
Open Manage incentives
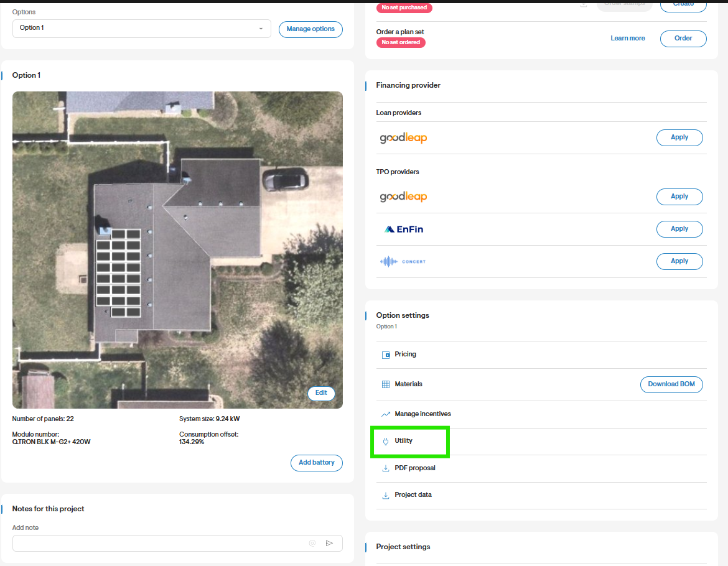tap(541, 414)
